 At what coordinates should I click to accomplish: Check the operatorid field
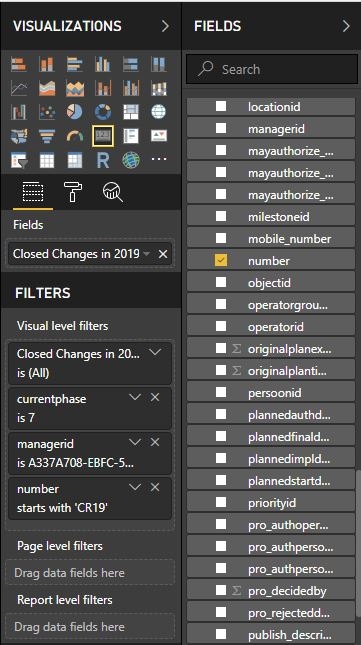click(221, 327)
